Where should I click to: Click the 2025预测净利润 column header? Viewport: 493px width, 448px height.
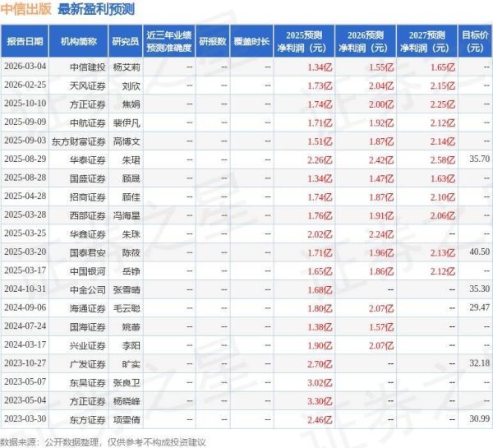(304, 41)
